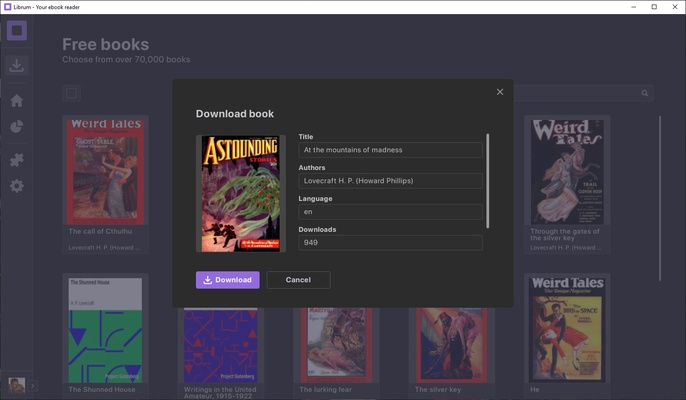Click the Librum logo icon in sidebar
686x400 pixels.
(x=17, y=30)
